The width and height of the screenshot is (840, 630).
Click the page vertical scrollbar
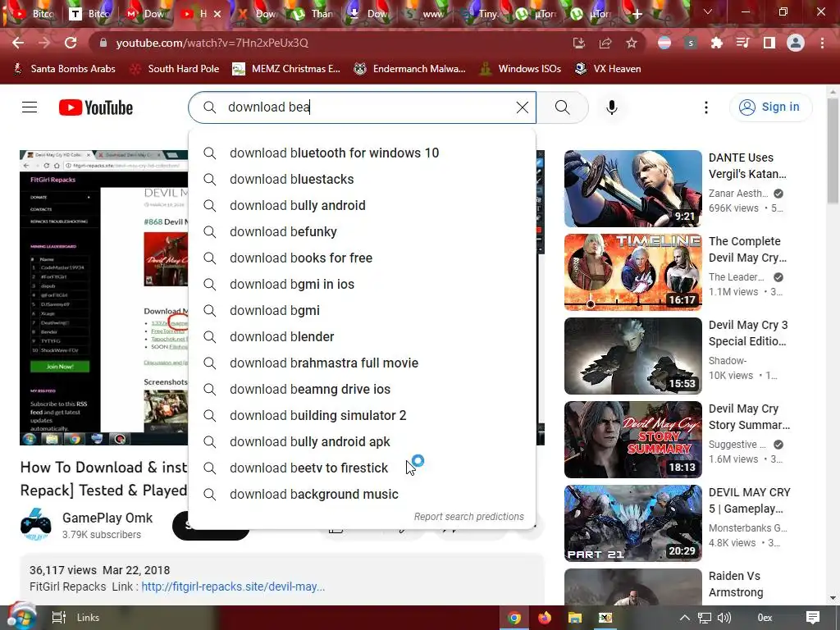click(x=833, y=150)
